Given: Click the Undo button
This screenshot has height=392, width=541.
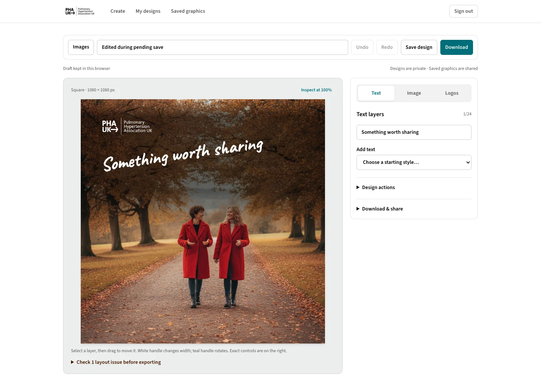Looking at the screenshot, I should coord(362,47).
